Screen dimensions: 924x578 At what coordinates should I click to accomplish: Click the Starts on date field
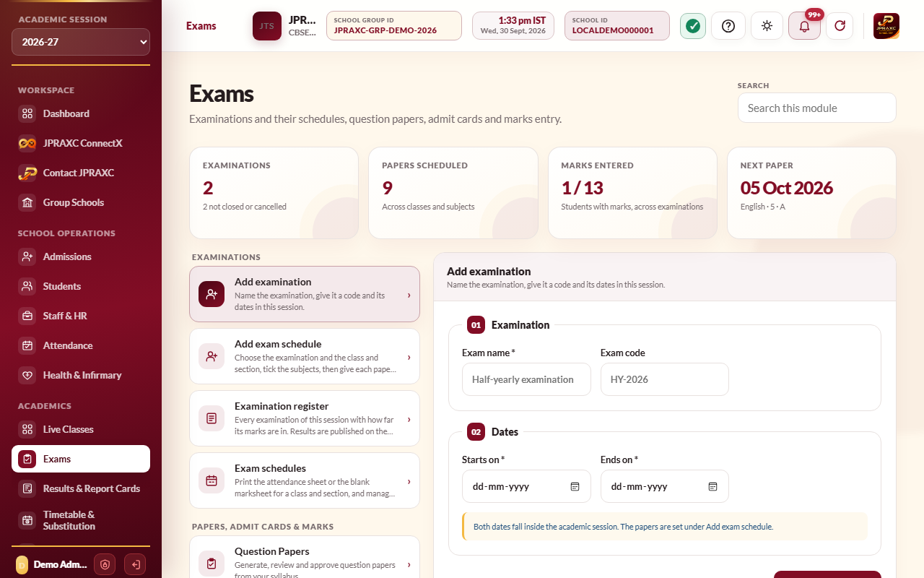coord(526,486)
